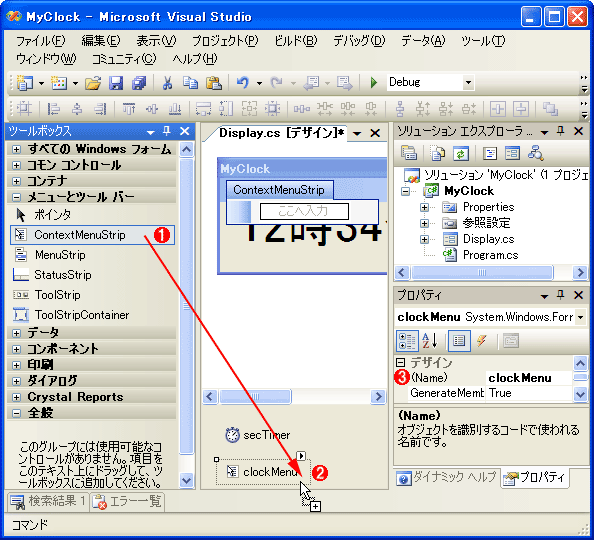Open the エラー一覧 tab
Screen dimensions: 594x540
[x=128, y=502]
